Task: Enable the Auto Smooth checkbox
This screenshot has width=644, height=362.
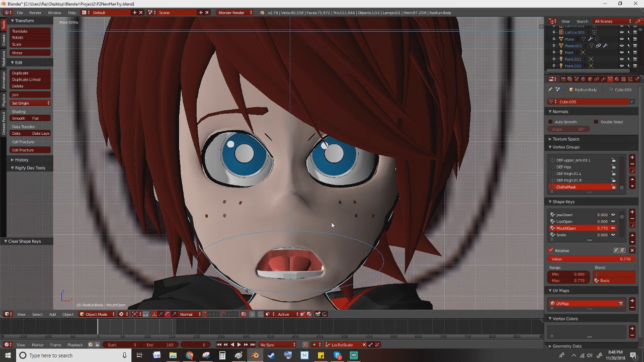Action: pos(550,122)
